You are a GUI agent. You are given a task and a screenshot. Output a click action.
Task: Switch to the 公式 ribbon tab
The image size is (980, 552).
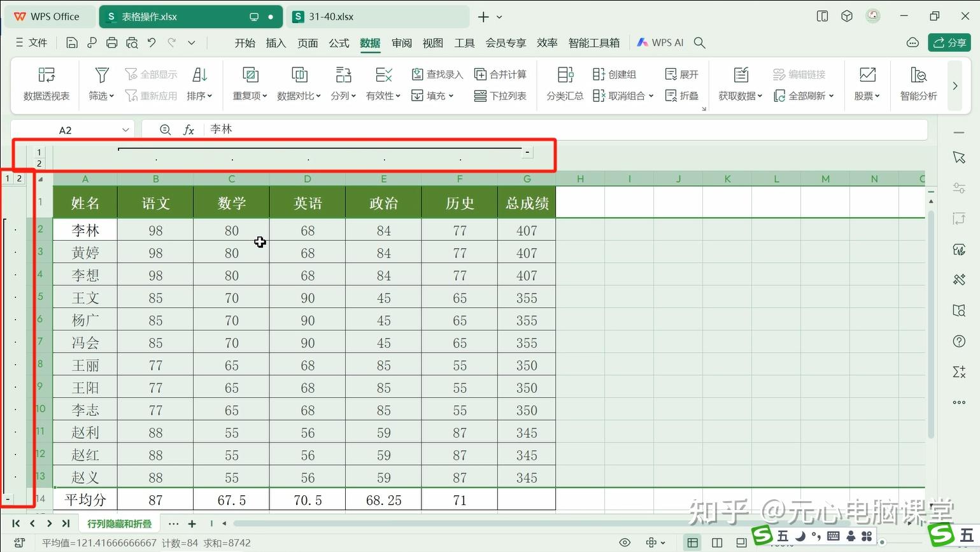[338, 43]
